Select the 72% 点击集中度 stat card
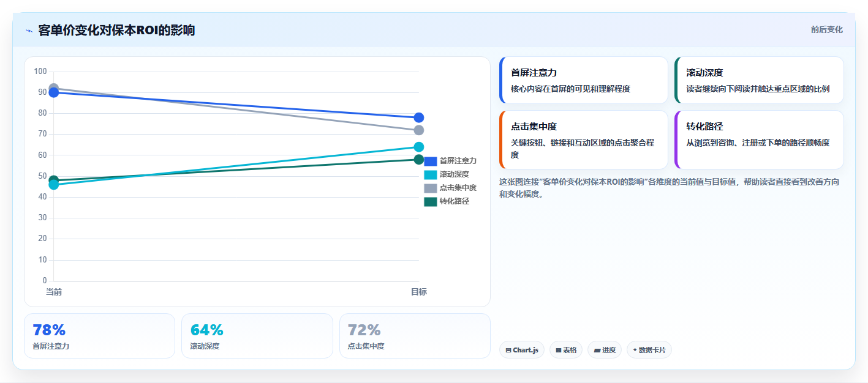This screenshot has height=383, width=868. (415, 336)
